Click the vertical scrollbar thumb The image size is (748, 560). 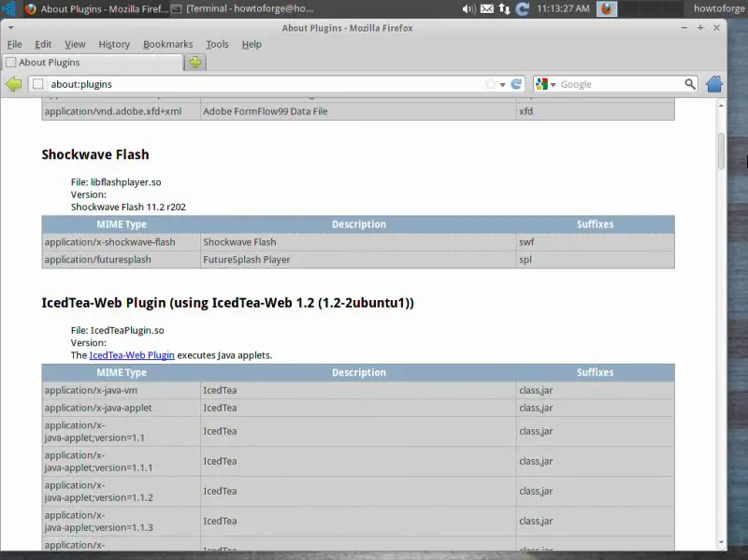pos(721,151)
